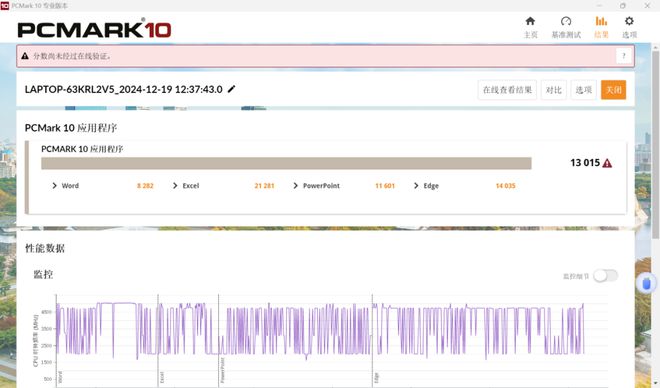Expand the PowerPoint score details

tap(295, 186)
